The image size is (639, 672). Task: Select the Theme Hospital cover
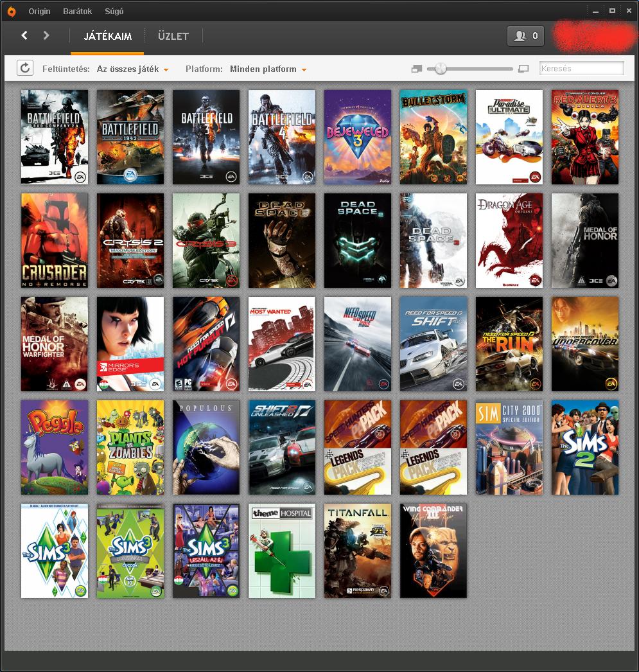click(282, 551)
